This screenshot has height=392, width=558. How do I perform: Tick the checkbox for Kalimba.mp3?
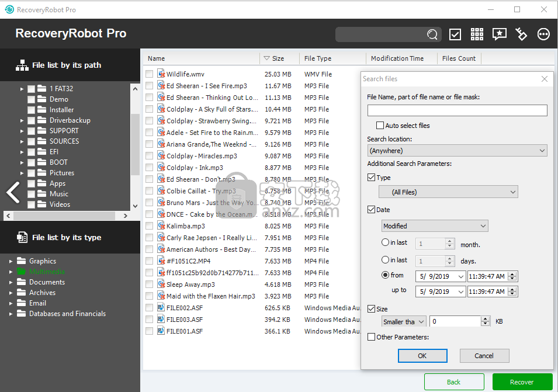pos(150,226)
